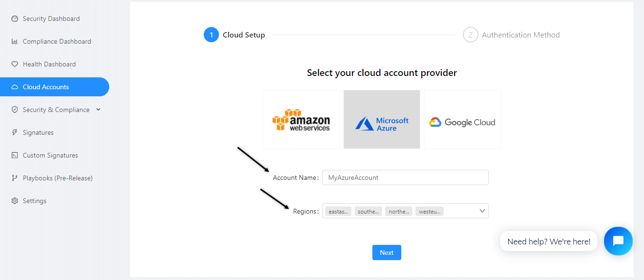Click the Security Dashboard gauge icon
This screenshot has width=644, height=280.
tap(15, 19)
